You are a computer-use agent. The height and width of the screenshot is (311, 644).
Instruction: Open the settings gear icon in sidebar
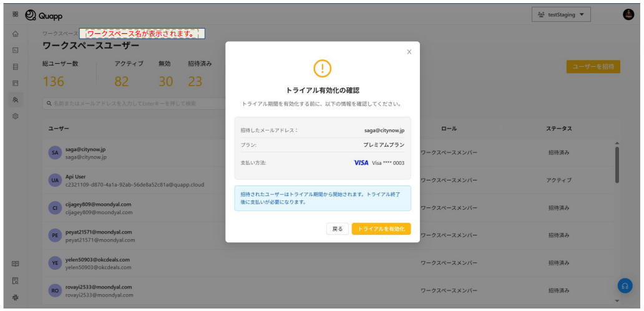point(15,116)
